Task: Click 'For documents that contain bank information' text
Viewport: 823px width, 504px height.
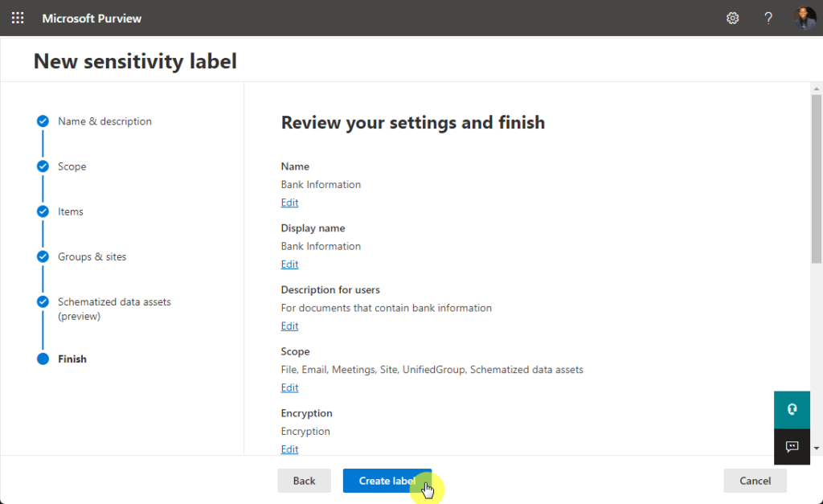Action: (387, 308)
